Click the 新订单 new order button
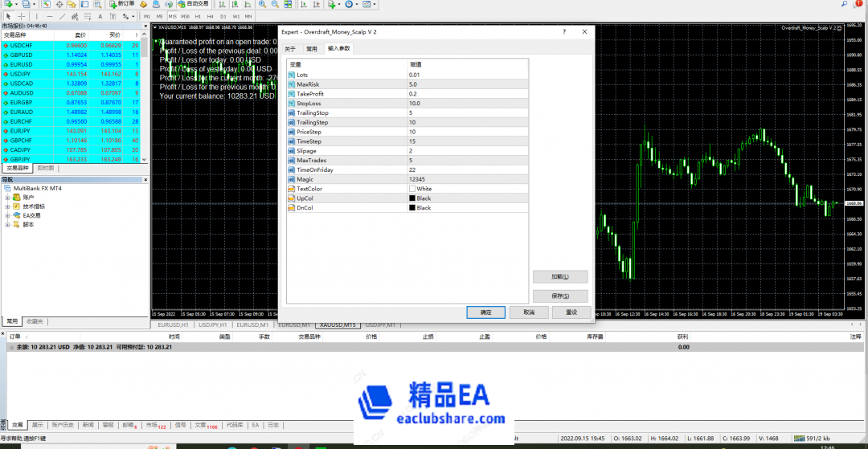This screenshot has width=868, height=449. pos(122,4)
